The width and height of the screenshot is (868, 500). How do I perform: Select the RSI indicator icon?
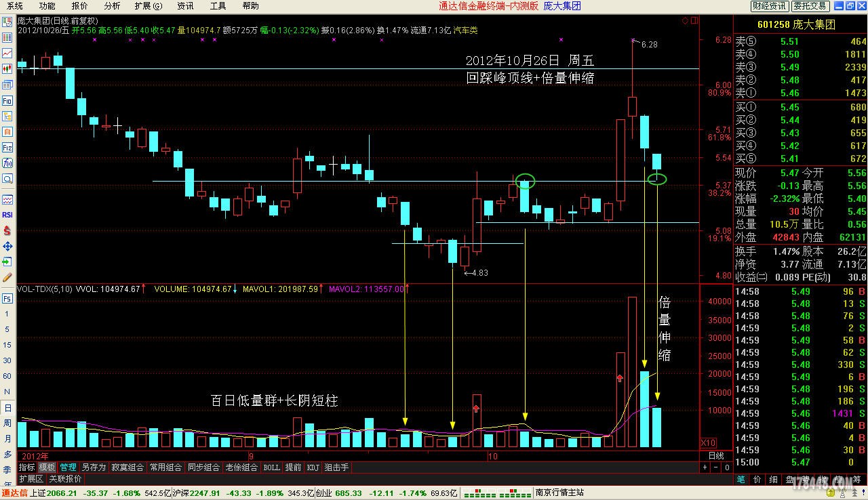pos(7,215)
